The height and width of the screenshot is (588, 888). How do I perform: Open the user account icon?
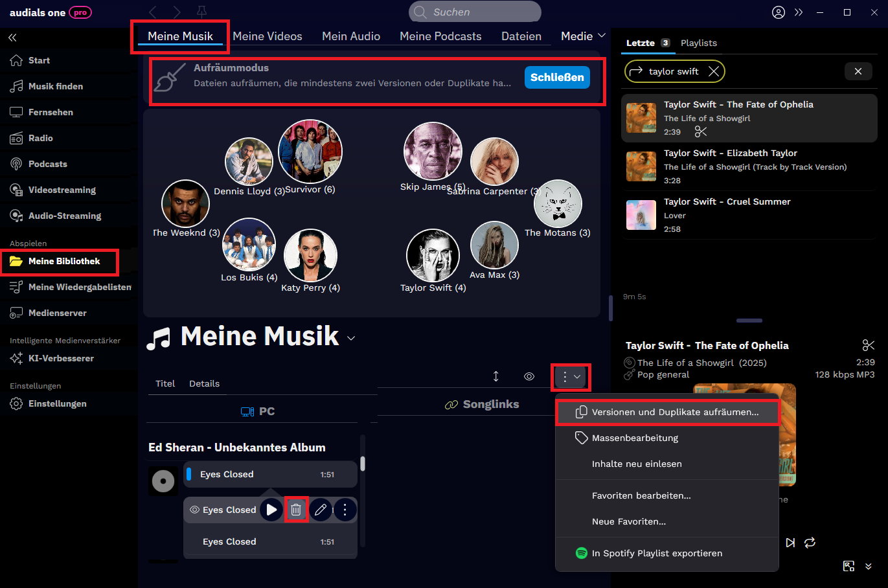[x=779, y=12]
